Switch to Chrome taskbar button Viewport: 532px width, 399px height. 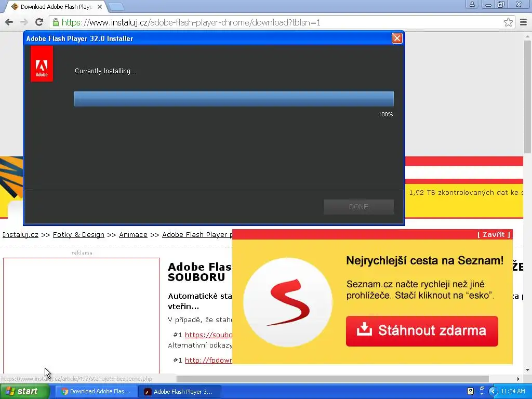(x=96, y=392)
